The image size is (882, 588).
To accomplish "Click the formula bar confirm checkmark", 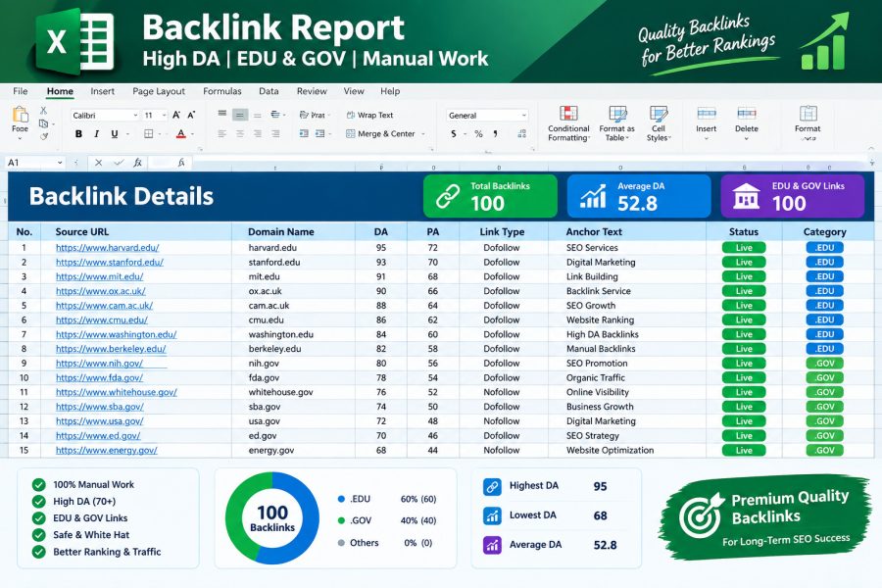I will 119,163.
